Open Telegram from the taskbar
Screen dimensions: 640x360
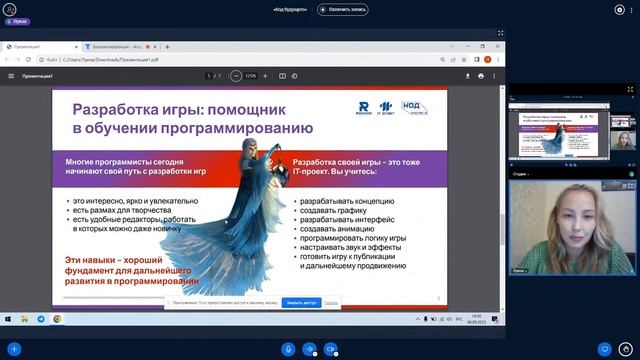click(41, 319)
